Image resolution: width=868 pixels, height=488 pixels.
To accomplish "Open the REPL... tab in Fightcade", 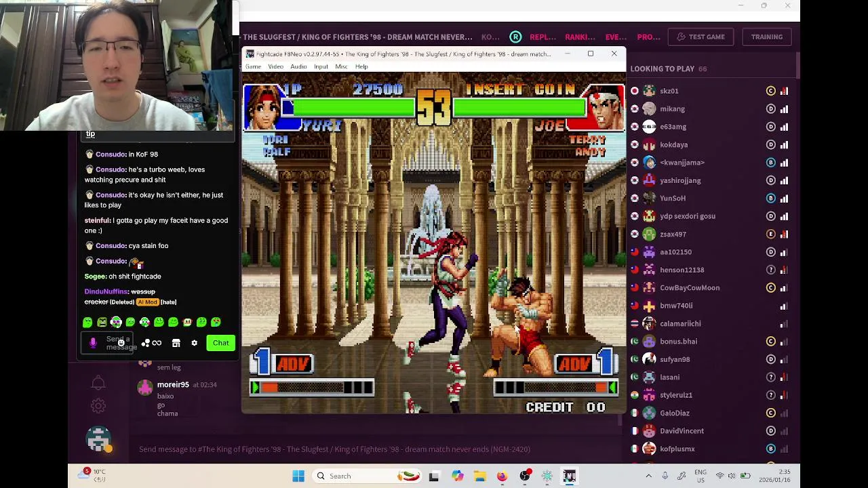I will [x=542, y=37].
